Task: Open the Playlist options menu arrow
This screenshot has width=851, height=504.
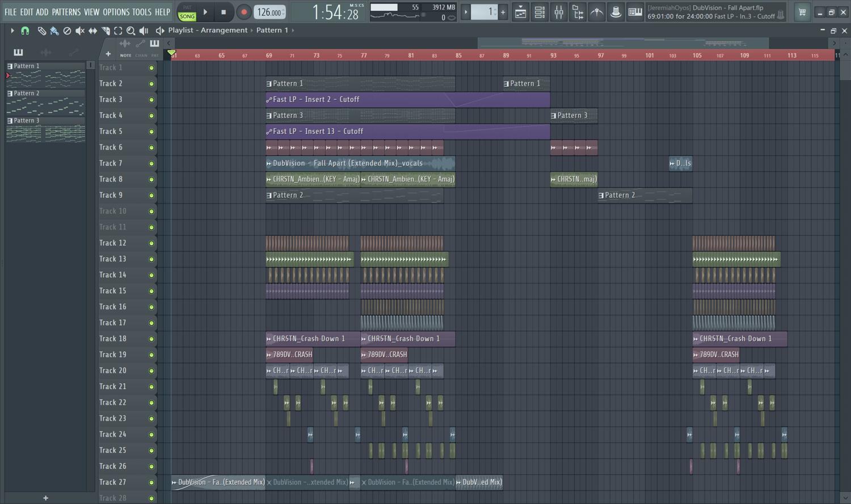Action: pyautogui.click(x=12, y=31)
